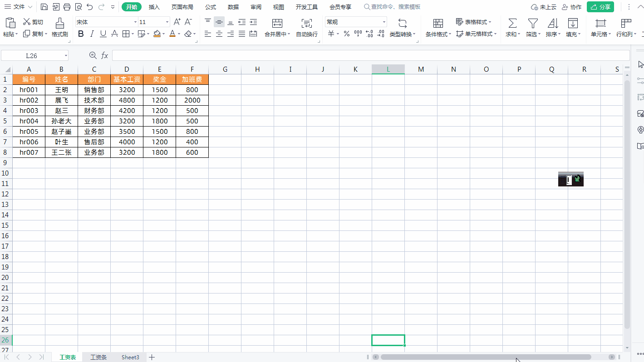644x362 pixels.
Task: Toggle strikethrough text icon
Action: coord(114,34)
